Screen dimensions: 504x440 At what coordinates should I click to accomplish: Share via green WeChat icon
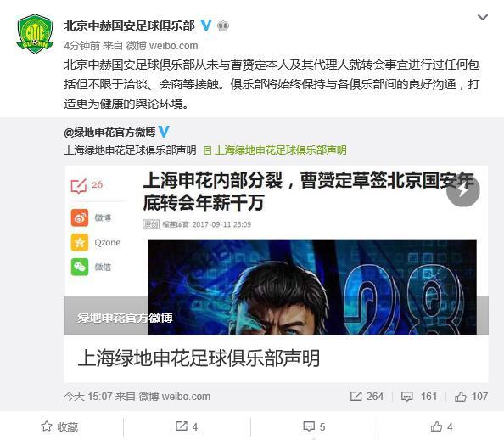click(80, 267)
